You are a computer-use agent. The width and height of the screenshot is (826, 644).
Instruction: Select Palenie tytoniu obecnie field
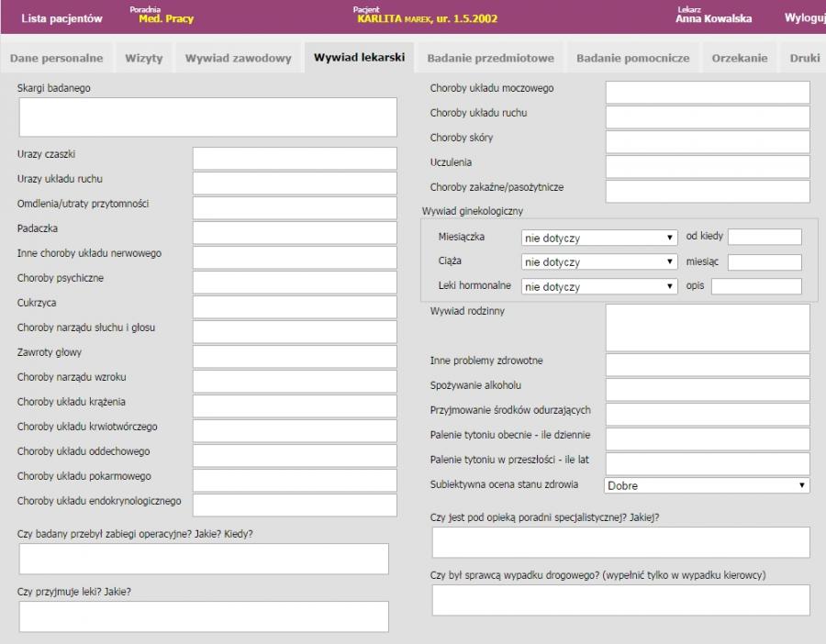pyautogui.click(x=708, y=439)
